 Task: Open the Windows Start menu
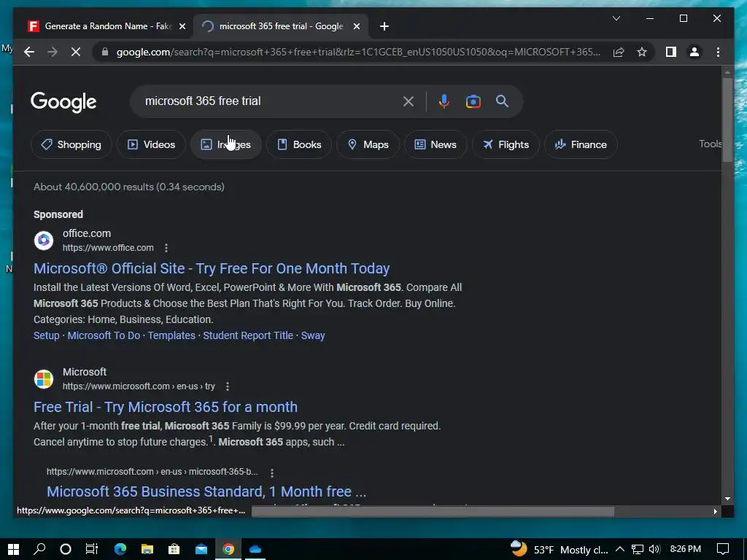[13, 549]
